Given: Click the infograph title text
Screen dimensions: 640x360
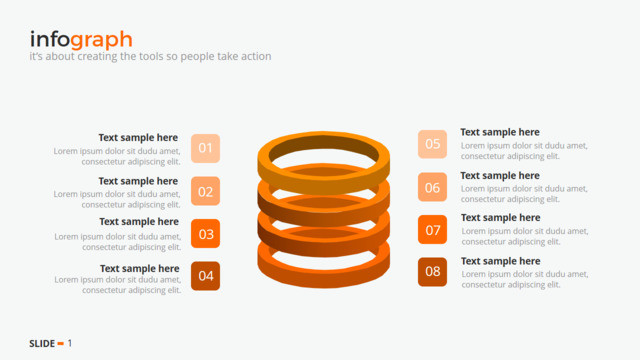Looking at the screenshot, I should tap(81, 40).
